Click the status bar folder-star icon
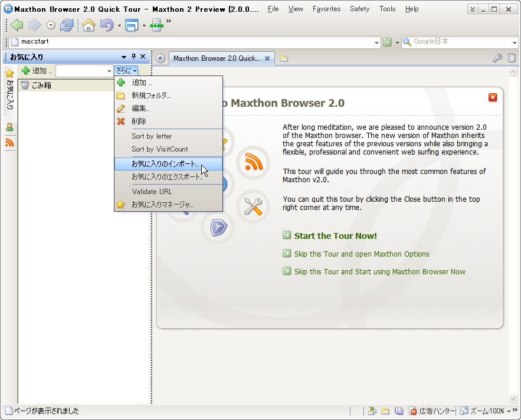521x420 pixels. [385, 411]
